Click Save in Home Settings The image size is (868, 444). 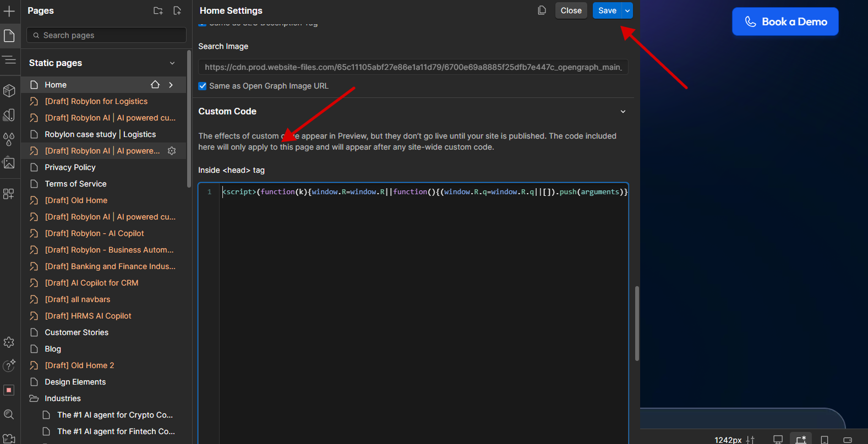click(607, 10)
